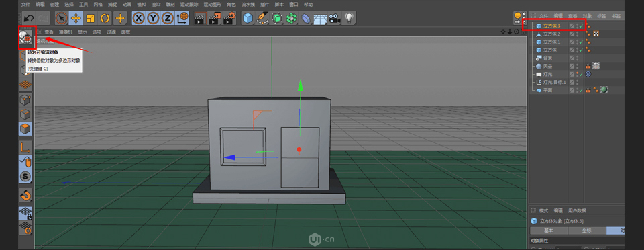
Task: Click the blue Bend deformer icon
Action: (x=306, y=18)
